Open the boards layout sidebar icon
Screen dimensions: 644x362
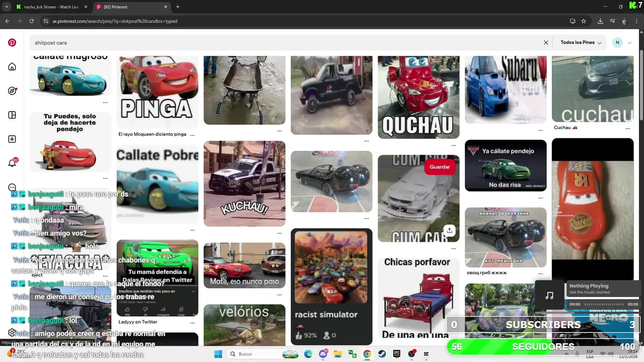coord(12,115)
